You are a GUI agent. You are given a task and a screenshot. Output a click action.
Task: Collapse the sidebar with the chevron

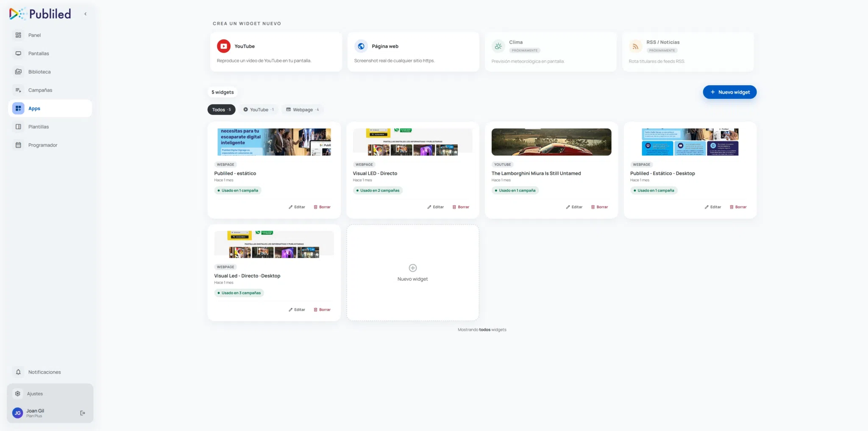85,14
